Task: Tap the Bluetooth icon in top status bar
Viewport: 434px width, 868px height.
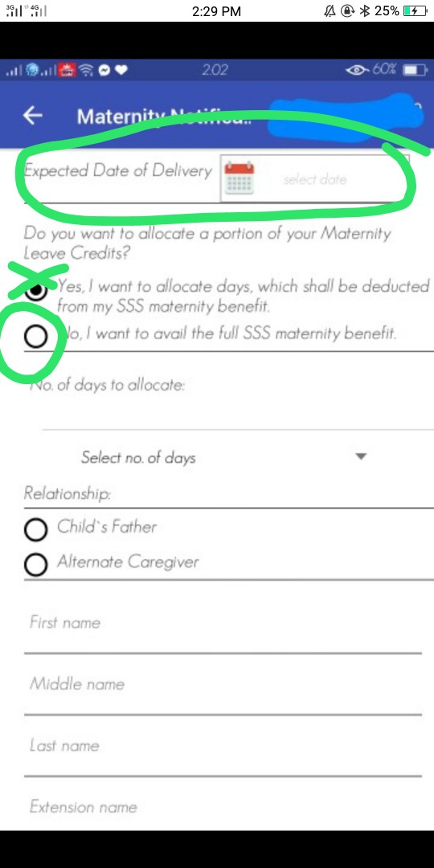Action: coord(364,11)
